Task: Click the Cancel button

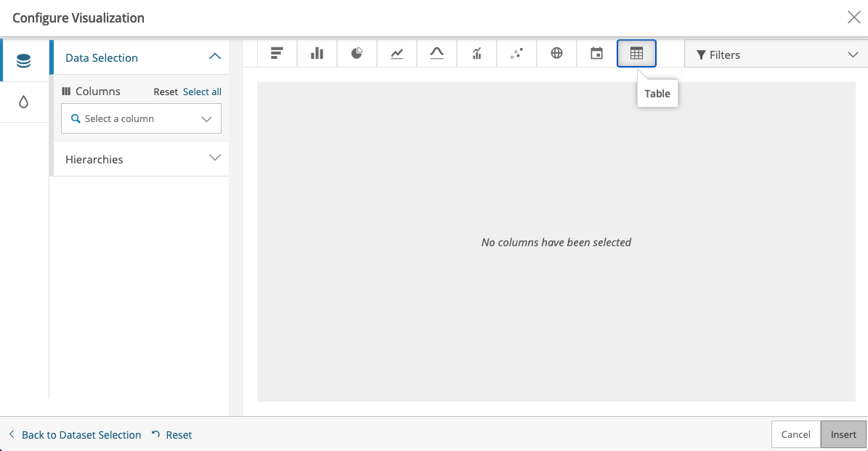Action: [x=795, y=434]
